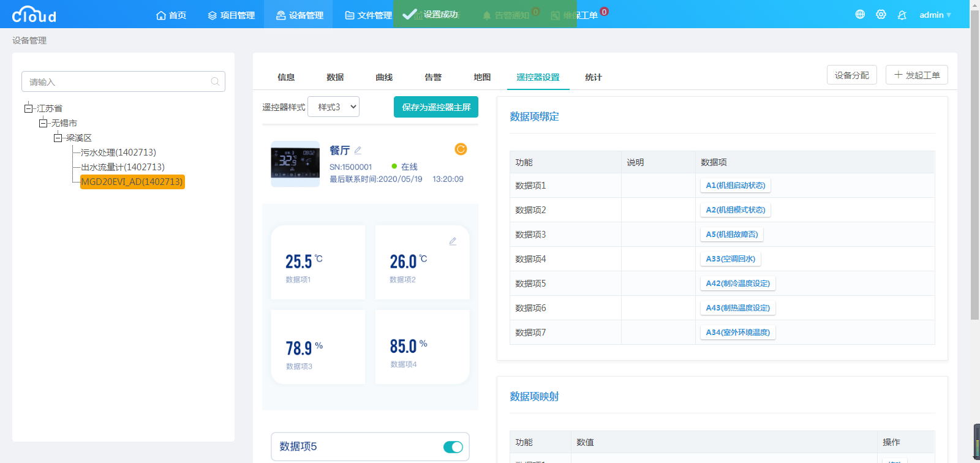This screenshot has height=463, width=980.
Task: Select 出水流量计(1402713) device
Action: coord(123,167)
